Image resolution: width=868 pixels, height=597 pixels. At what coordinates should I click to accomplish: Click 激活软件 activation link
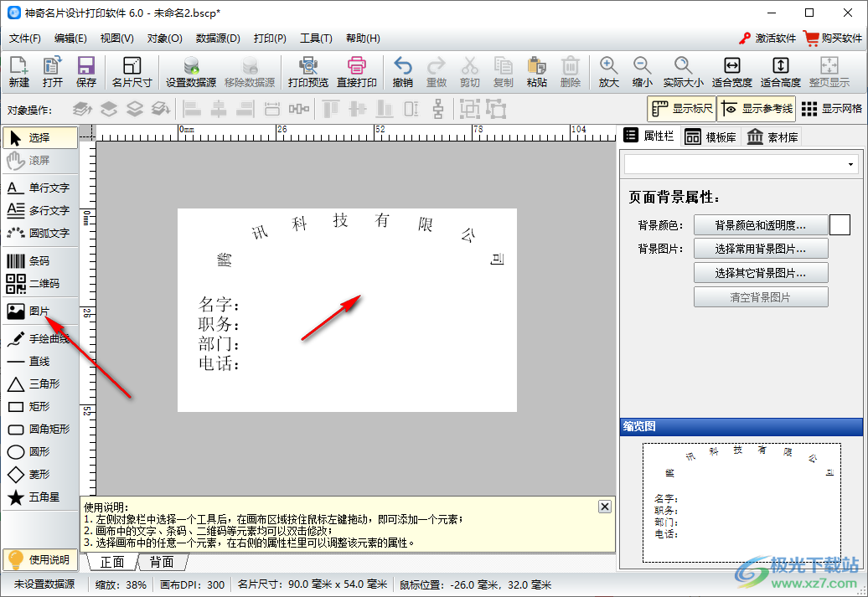[767, 39]
